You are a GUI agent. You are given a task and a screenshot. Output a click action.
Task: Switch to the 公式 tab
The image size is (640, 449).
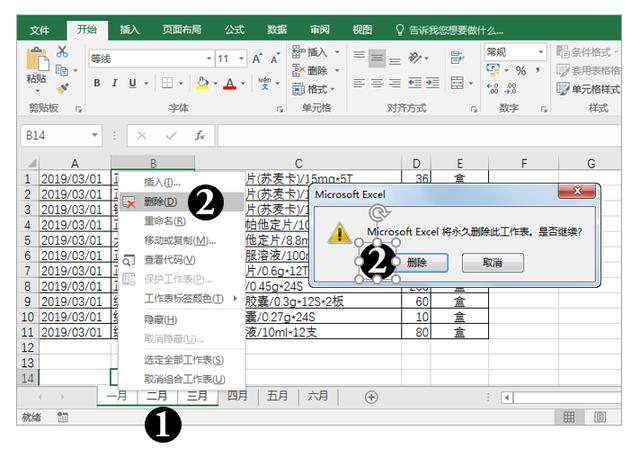pyautogui.click(x=234, y=30)
